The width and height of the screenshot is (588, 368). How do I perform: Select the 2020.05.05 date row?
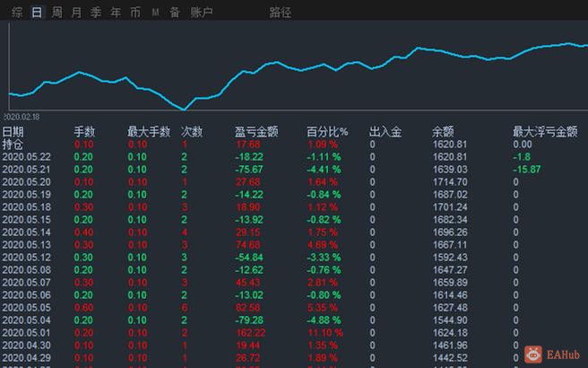coord(26,308)
